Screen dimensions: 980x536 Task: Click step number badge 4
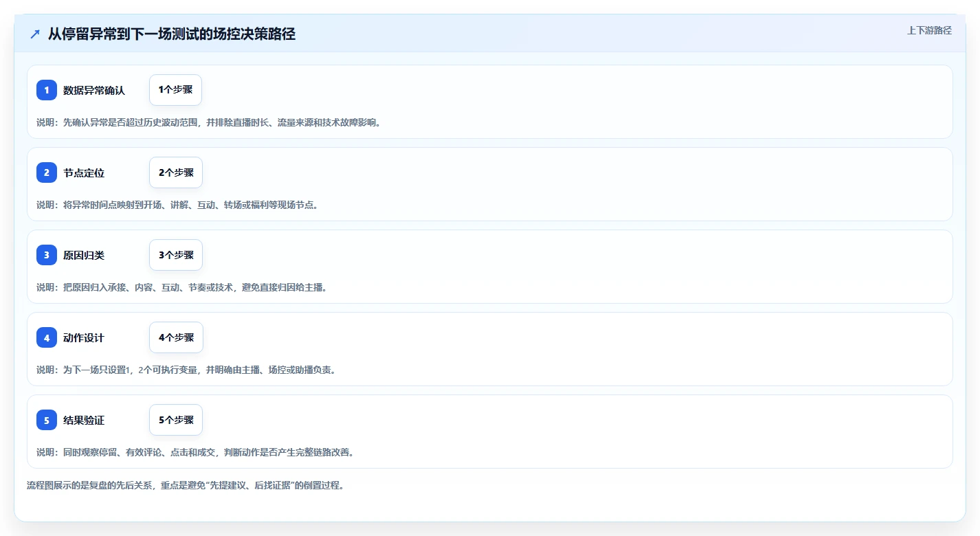(x=47, y=337)
